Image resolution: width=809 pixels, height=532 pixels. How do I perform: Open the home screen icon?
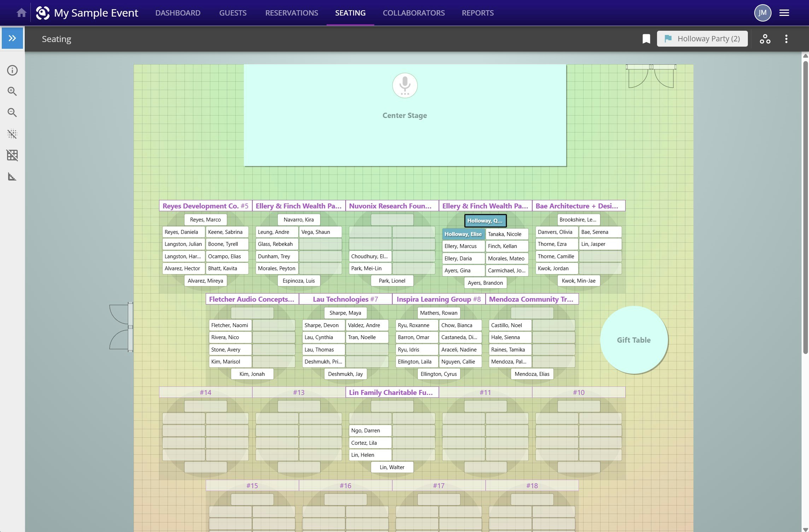pos(21,13)
